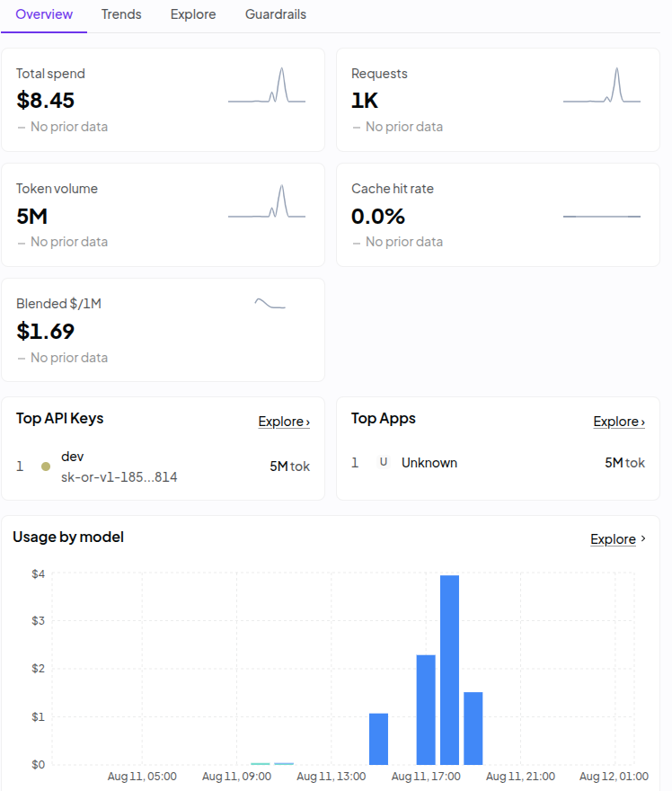Click the chevron next to Usage Explore
Screen dimensions: 672x791
[642, 538]
